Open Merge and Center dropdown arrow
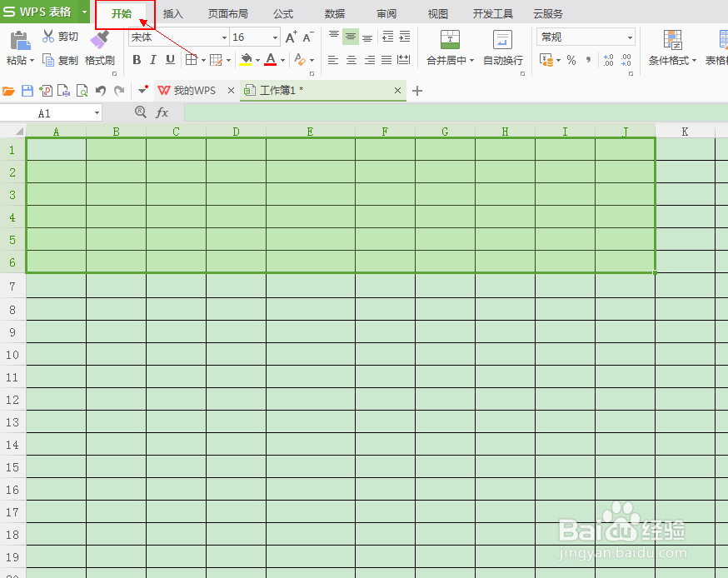The height and width of the screenshot is (578, 728). [471, 61]
